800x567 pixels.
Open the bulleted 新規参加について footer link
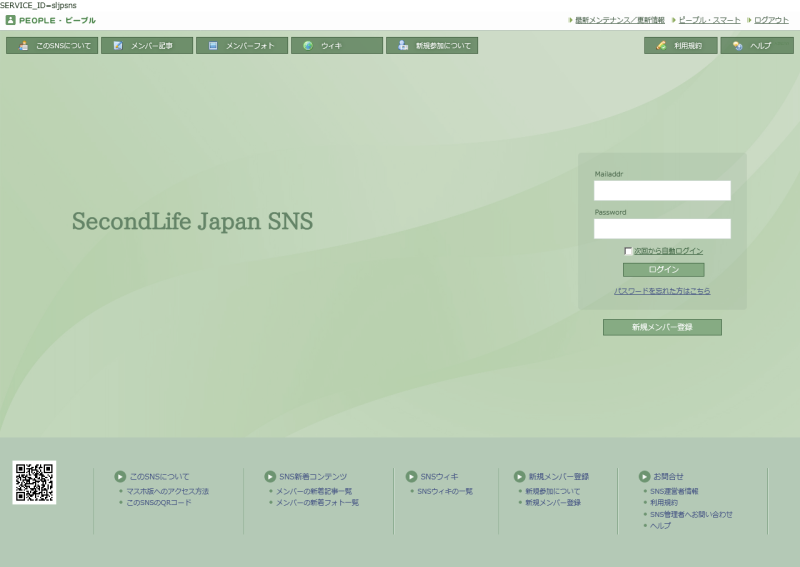tap(553, 491)
